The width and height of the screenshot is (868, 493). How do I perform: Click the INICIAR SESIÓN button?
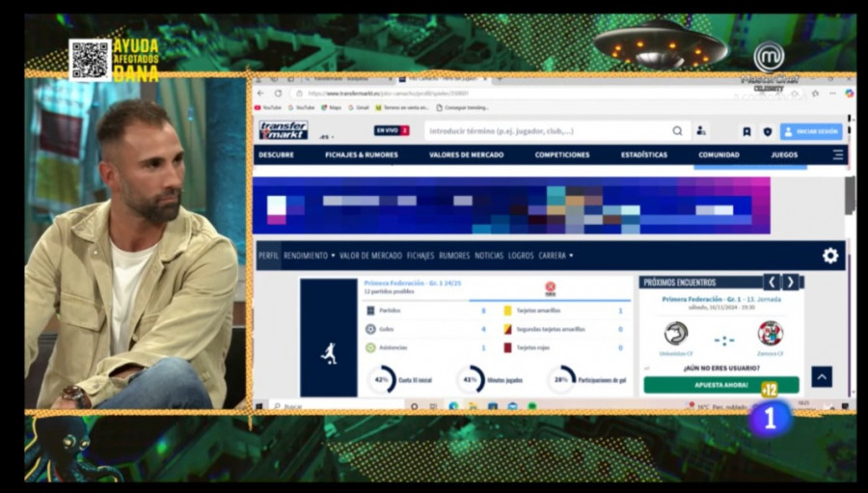[x=811, y=132]
